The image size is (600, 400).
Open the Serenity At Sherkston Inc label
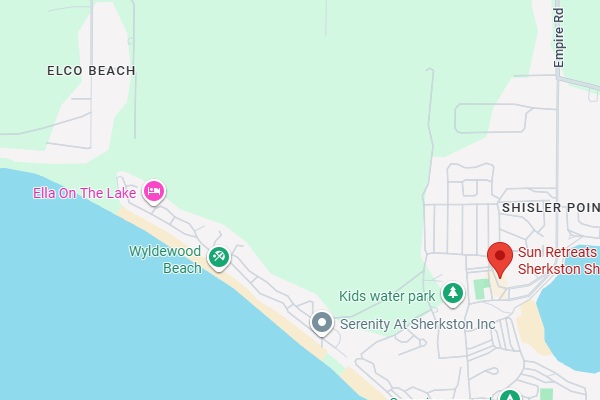(x=417, y=324)
